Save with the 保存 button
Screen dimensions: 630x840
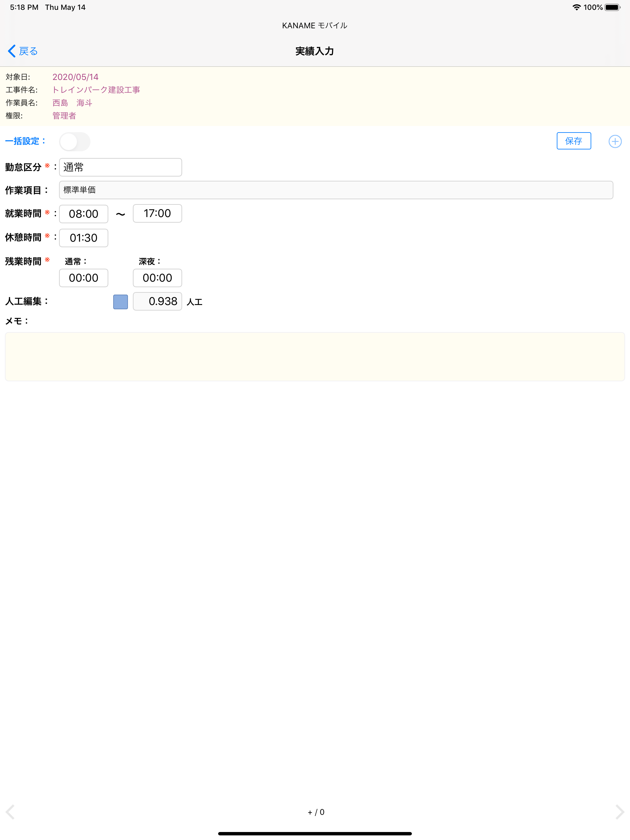click(x=573, y=141)
